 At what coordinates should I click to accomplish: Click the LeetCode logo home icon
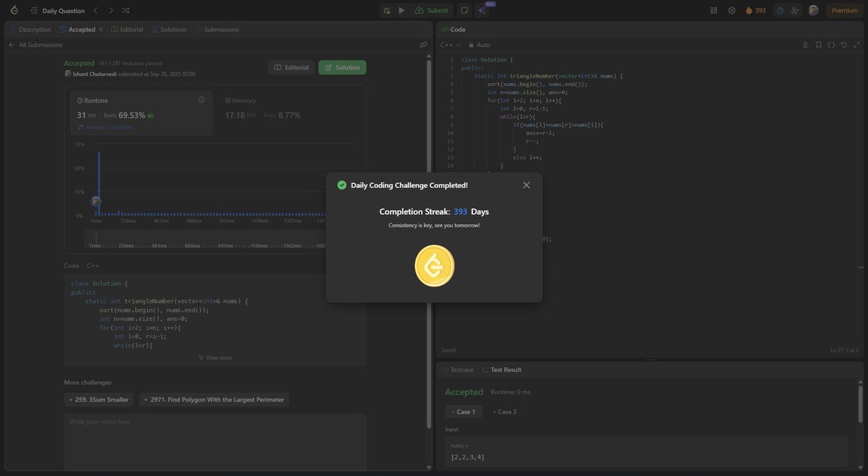(14, 10)
